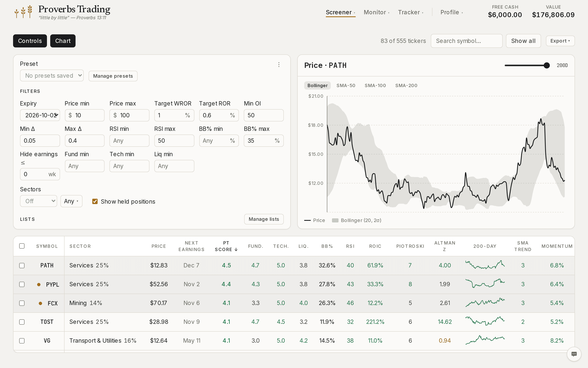
Task: Click the Manage lists button
Action: click(264, 219)
